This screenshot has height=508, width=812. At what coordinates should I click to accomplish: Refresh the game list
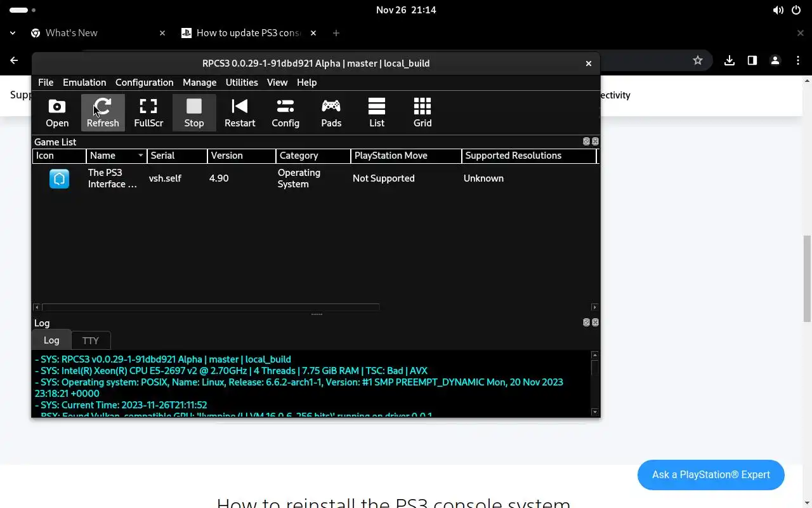(x=103, y=113)
